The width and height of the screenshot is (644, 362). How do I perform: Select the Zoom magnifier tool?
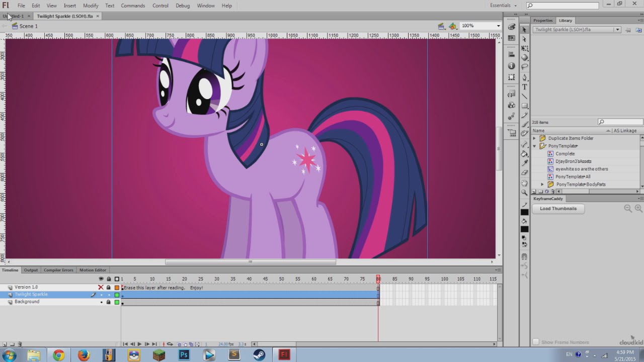525,193
